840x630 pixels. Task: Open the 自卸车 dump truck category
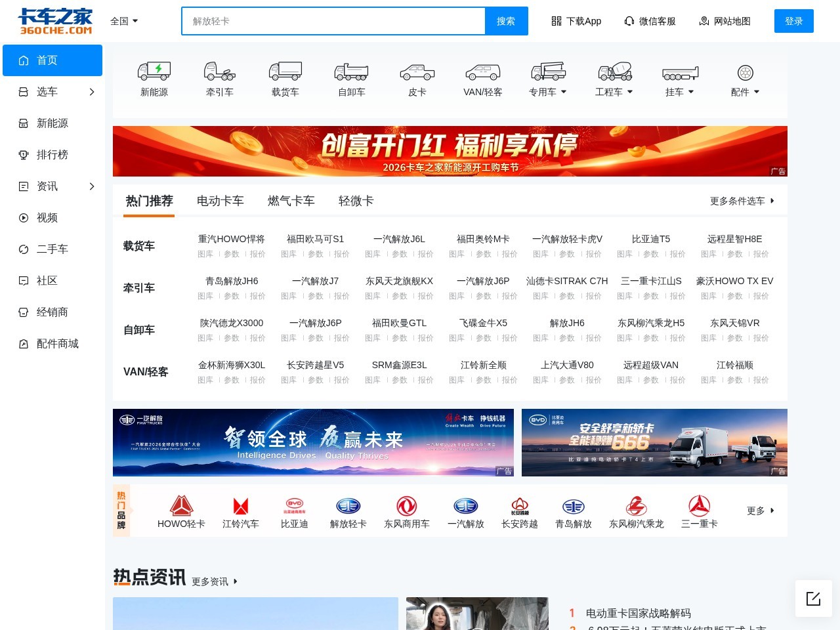click(x=352, y=77)
